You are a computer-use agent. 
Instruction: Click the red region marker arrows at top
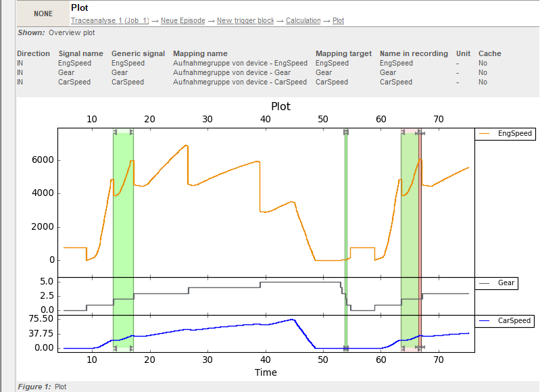420,133
